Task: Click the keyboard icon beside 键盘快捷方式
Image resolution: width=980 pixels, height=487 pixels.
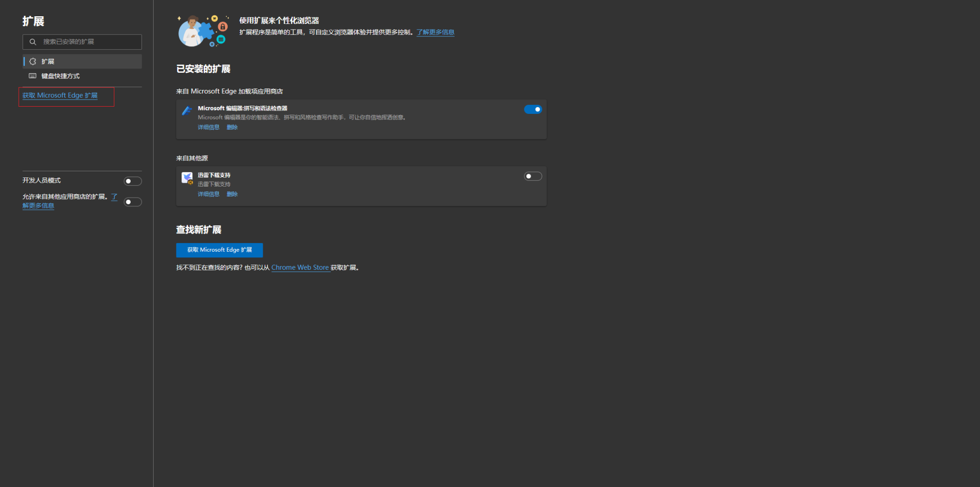Action: 33,76
